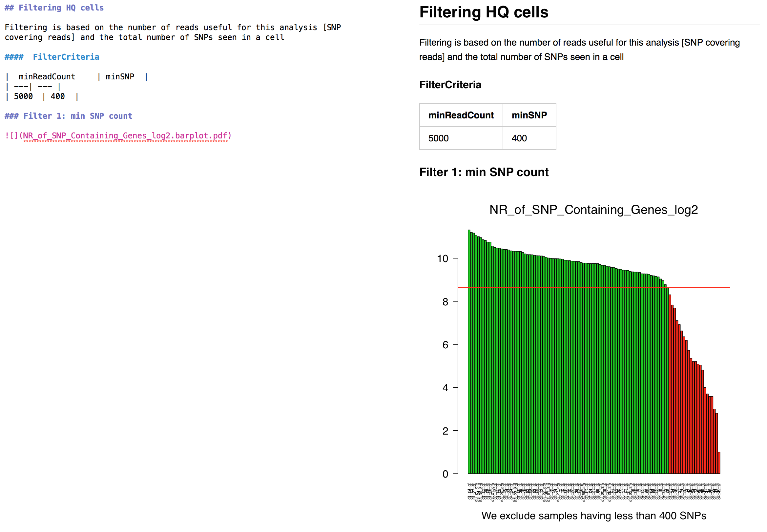Click the '5000' cell in preview table
Image resolution: width=767 pixels, height=532 pixels.
[461, 138]
